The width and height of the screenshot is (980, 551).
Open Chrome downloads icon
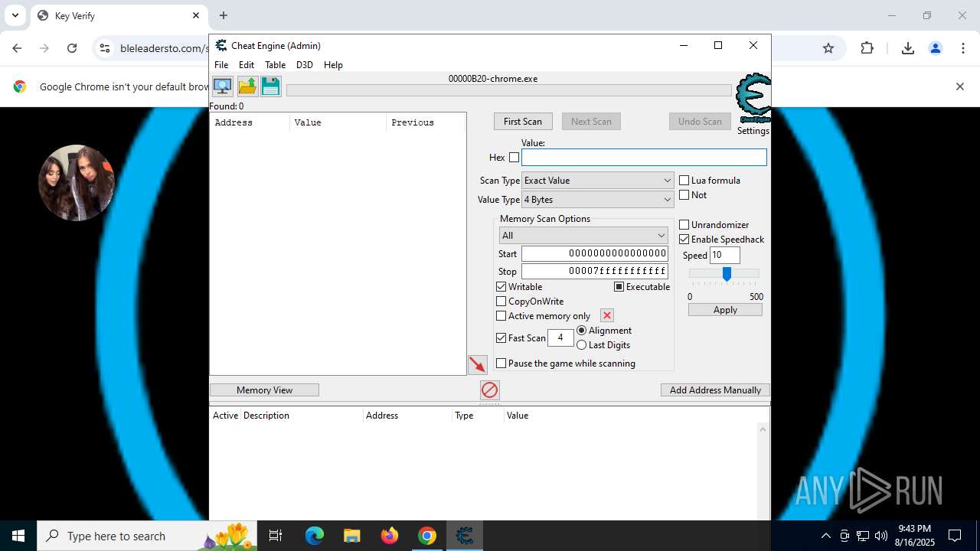tap(908, 48)
